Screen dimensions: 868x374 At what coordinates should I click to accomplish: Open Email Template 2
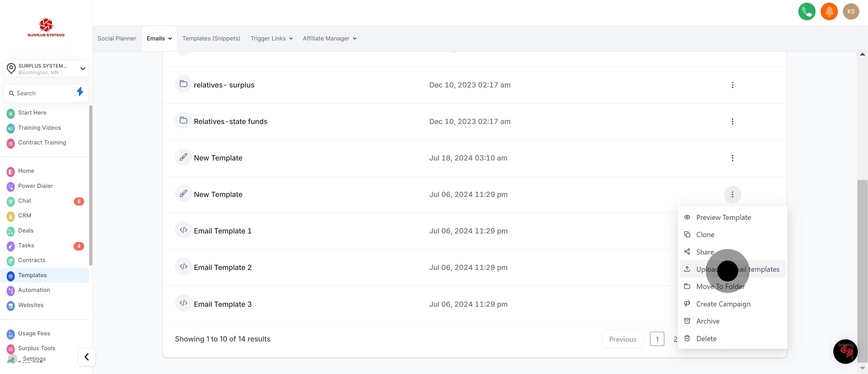pyautogui.click(x=222, y=268)
